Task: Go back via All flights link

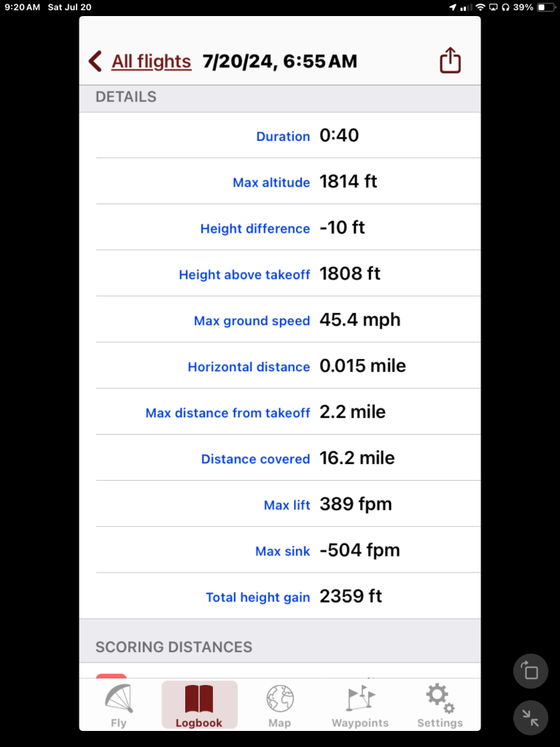Action: [x=151, y=61]
